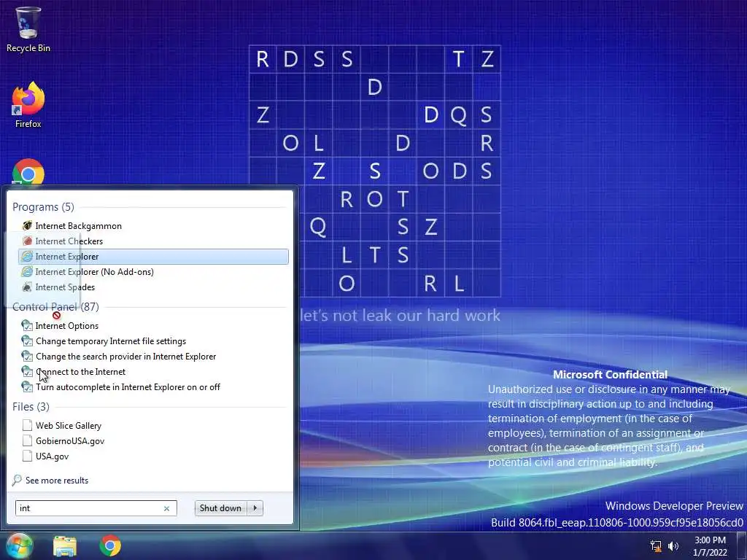Click the Files (3) group header

click(x=31, y=407)
